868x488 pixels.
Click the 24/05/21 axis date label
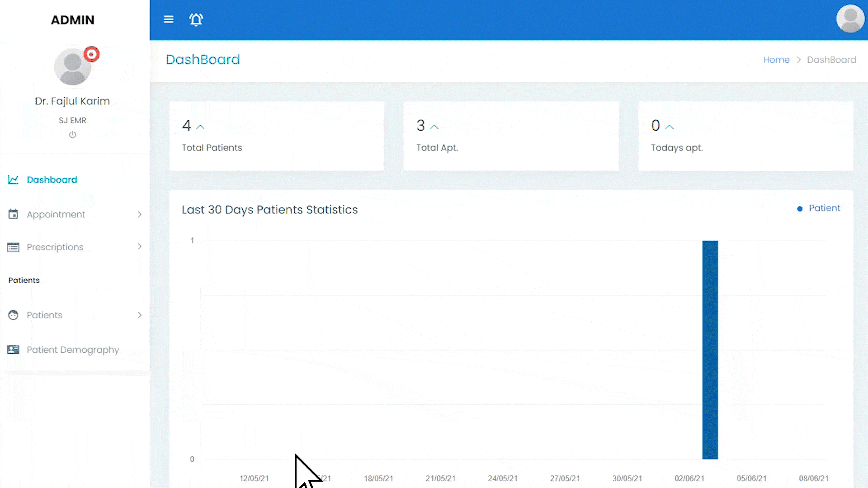point(503,478)
